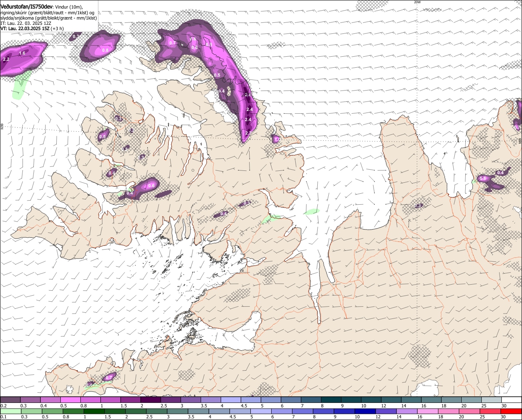Viewport: 522px width, 420px height.
Task: Click the red 30 swatch in rain legend
Action: click(x=511, y=411)
